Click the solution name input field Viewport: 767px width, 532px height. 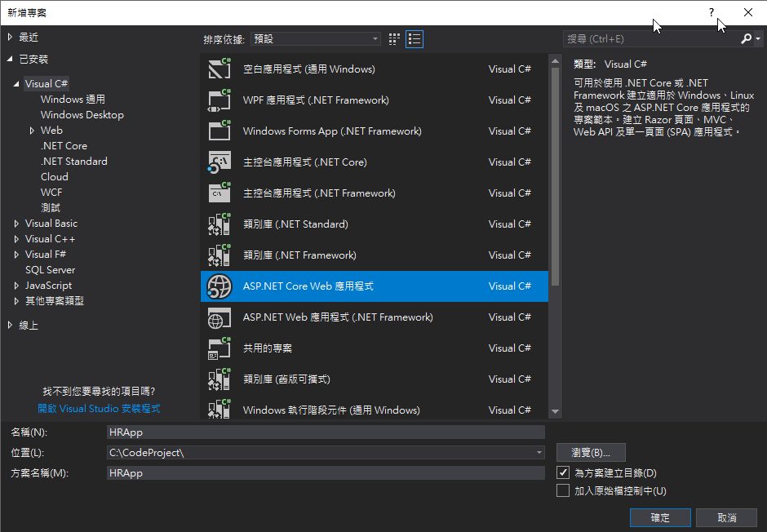point(326,472)
